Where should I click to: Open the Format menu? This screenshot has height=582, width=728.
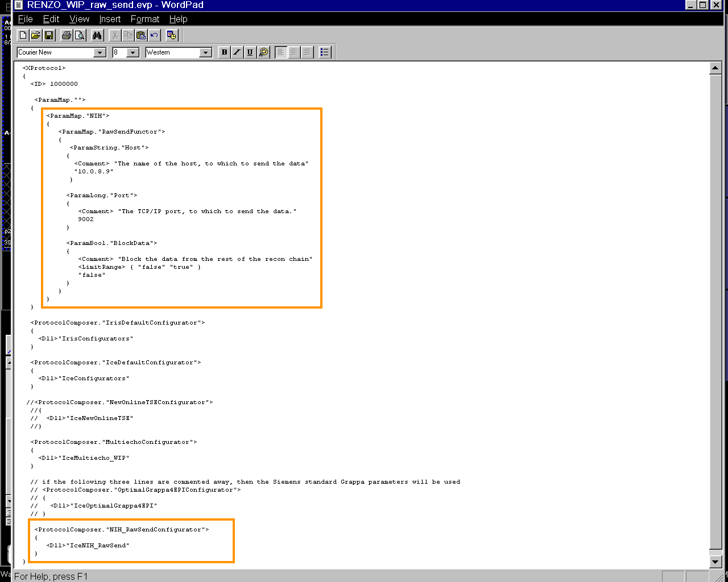click(145, 19)
